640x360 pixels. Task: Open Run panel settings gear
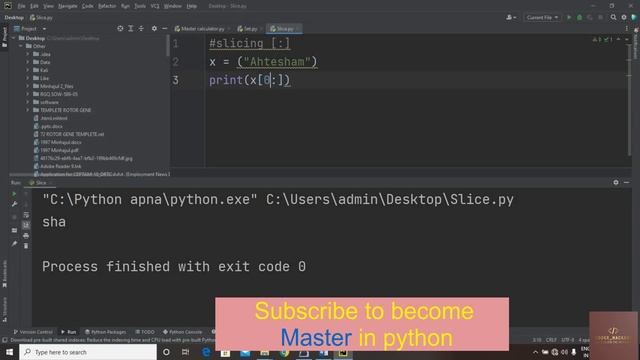pos(616,182)
